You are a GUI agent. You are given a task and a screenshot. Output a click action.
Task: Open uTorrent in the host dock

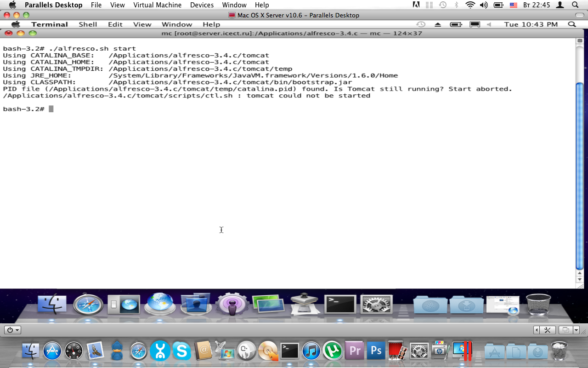333,351
